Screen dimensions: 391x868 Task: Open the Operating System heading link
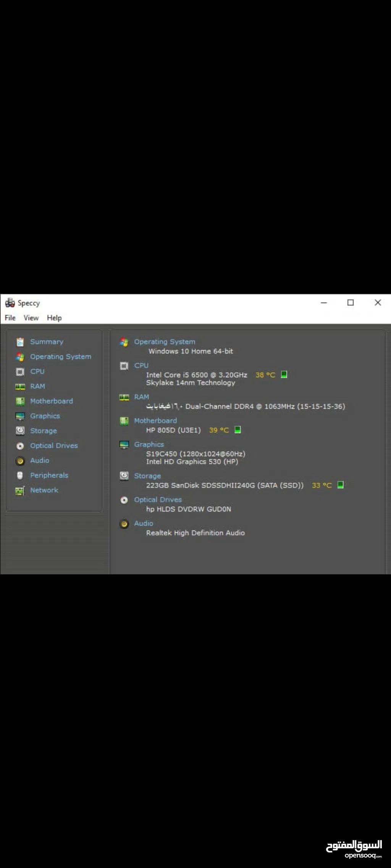pos(164,342)
